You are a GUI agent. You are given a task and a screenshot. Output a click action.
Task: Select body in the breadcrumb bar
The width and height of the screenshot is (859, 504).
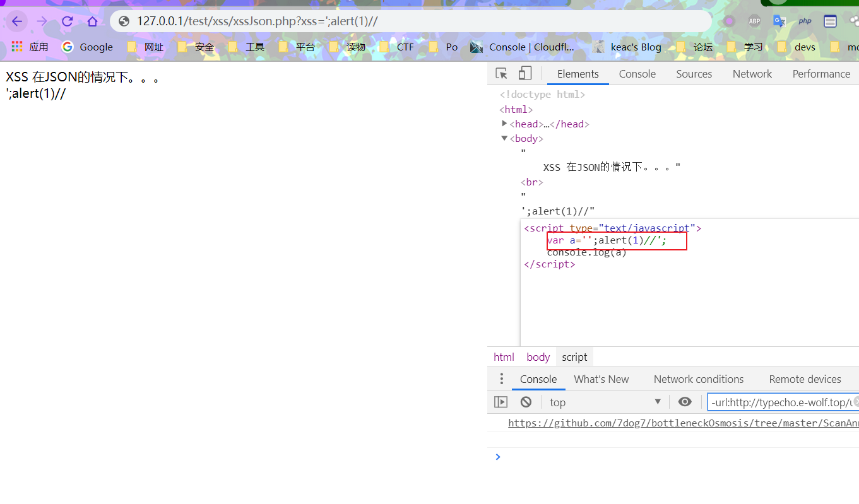pyautogui.click(x=538, y=357)
